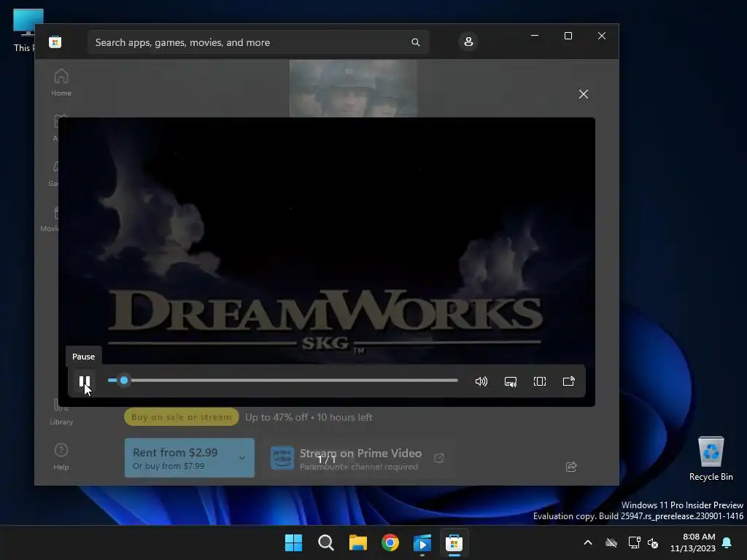
Task: Click 'Up to 47% off • 10 hours left' text
Action: 309,417
